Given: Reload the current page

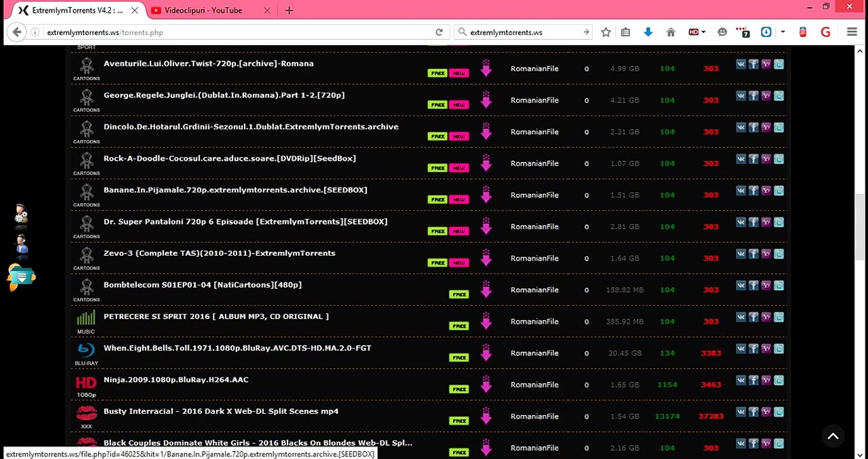Looking at the screenshot, I should click(439, 32).
